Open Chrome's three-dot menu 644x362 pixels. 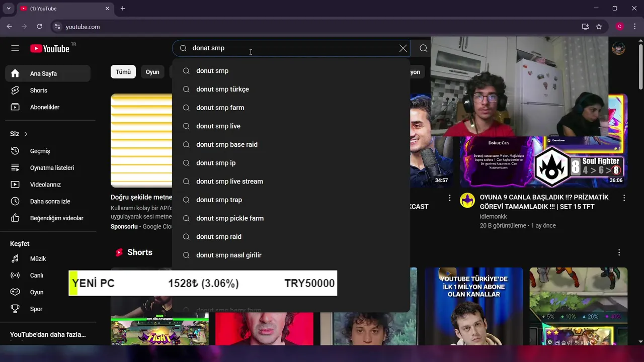pos(635,27)
